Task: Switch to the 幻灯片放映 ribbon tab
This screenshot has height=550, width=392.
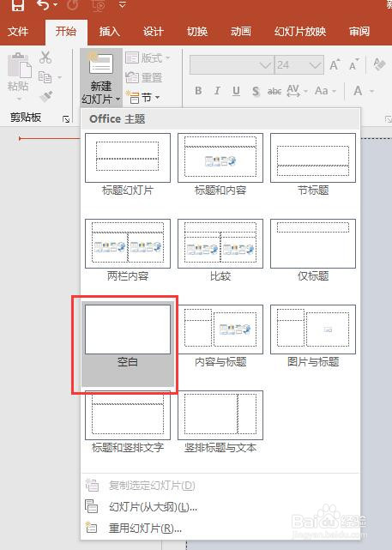Action: pyautogui.click(x=300, y=32)
